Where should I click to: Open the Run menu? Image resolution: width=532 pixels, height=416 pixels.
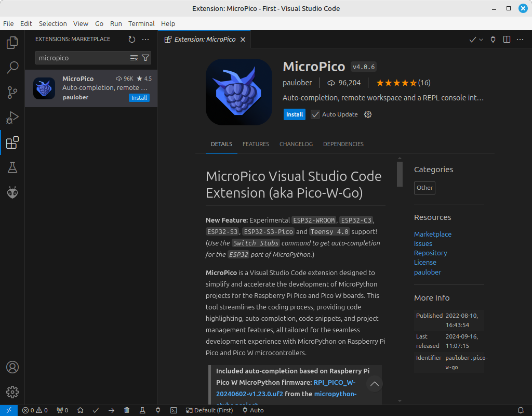click(116, 23)
